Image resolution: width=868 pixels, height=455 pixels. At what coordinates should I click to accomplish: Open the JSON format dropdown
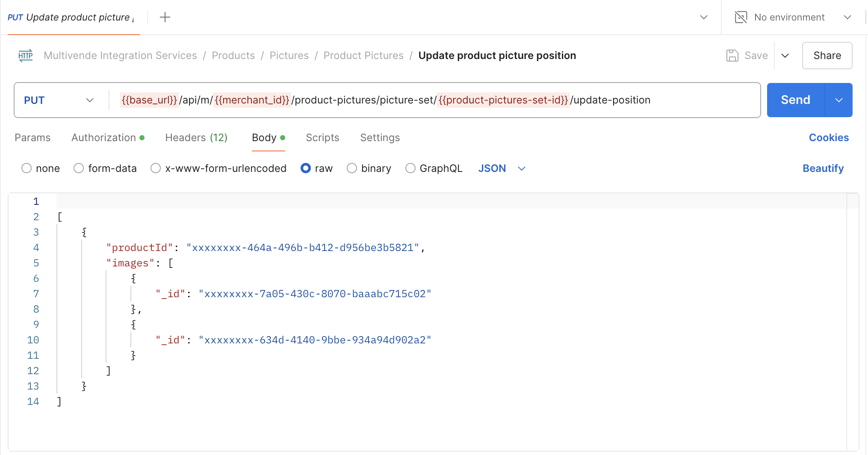point(502,168)
